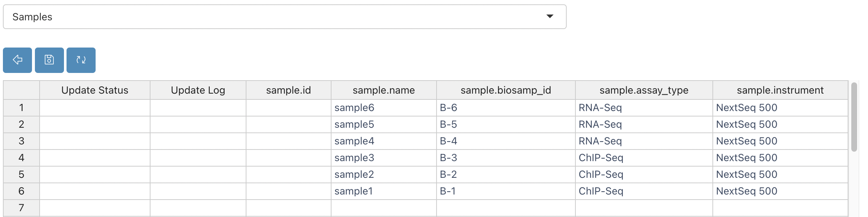Click the vertical table scrollbar
Viewport: 868px width, 217px height.
[854, 117]
